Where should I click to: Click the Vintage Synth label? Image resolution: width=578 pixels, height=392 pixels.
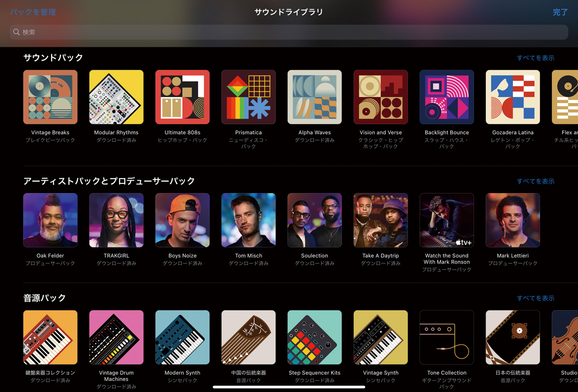coord(381,373)
